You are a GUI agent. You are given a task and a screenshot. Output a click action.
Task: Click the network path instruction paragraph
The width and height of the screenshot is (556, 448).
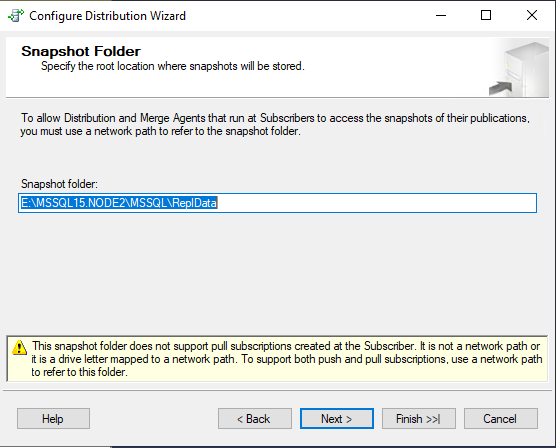point(275,125)
